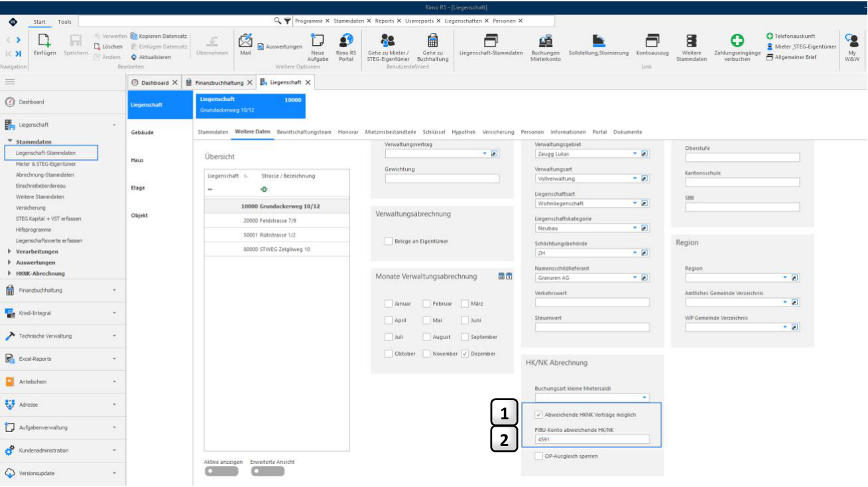This screenshot has width=868, height=487.
Task: Switch to the Finanzbuchhaltung document tab
Action: [219, 82]
